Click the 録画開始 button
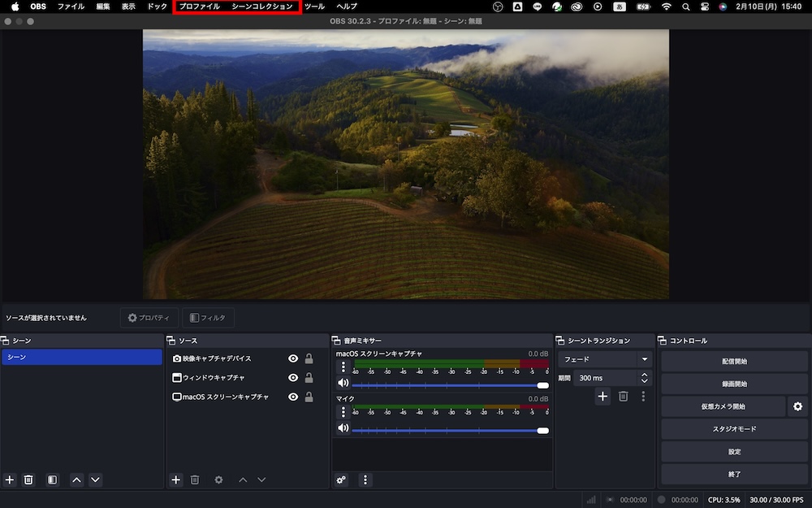This screenshot has height=508, width=812. (x=734, y=384)
